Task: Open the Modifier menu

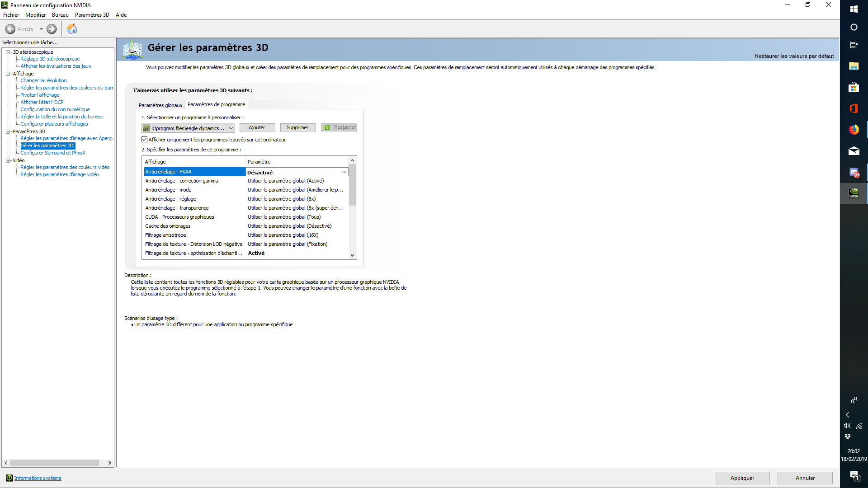Action: (x=35, y=15)
